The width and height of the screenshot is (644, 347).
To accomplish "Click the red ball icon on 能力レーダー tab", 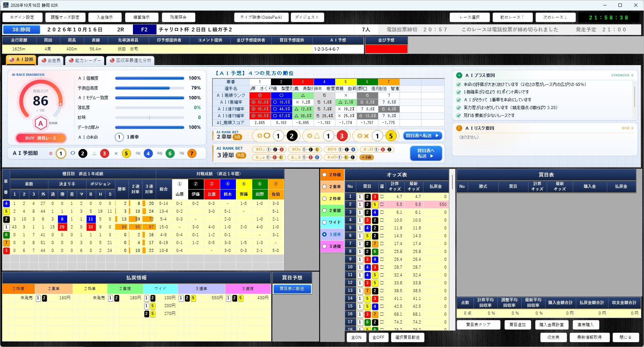I will pyautogui.click(x=71, y=60).
